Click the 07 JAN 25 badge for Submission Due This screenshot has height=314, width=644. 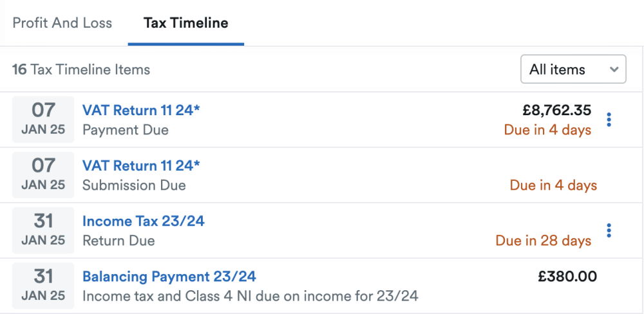[43, 174]
